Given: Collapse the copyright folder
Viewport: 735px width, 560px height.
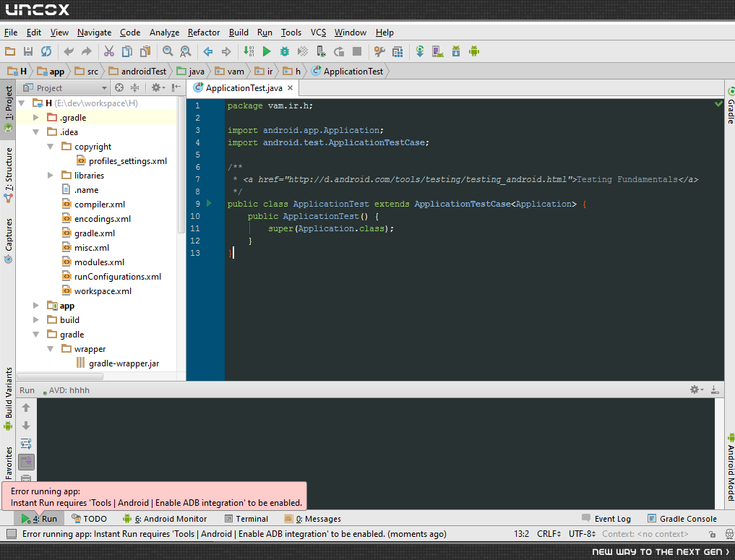Looking at the screenshot, I should point(50,147).
